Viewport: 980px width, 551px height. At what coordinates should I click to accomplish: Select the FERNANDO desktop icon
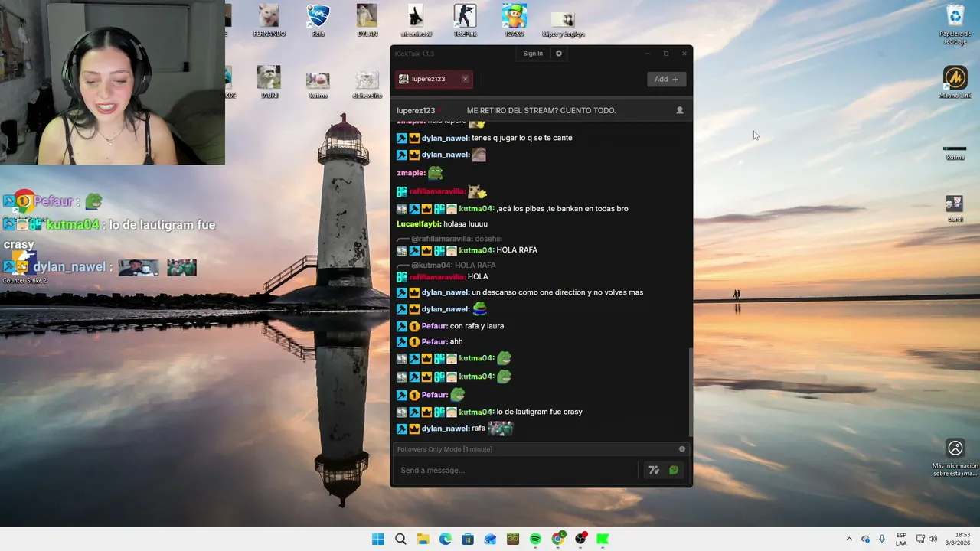(x=269, y=21)
